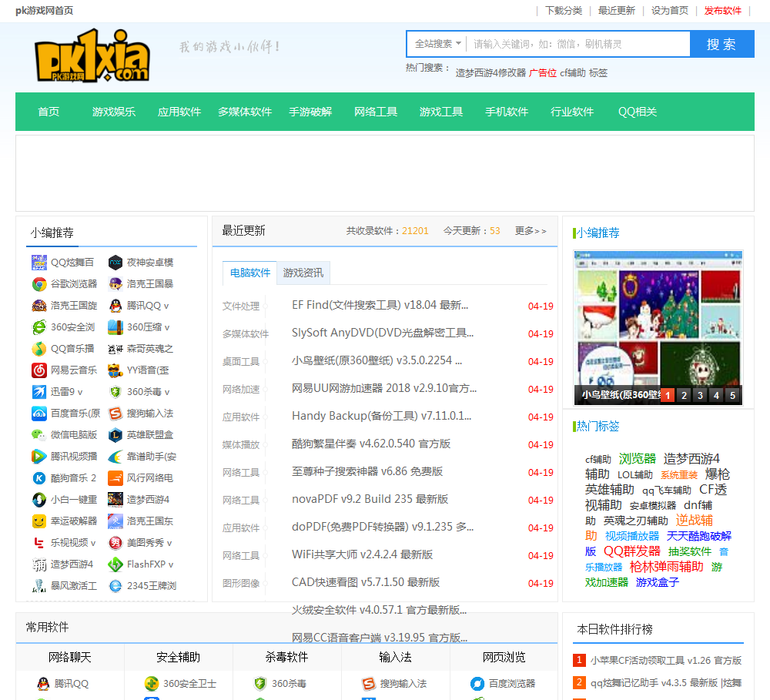Open 小苹果CF活动领取工具 ranking entry
Image resolution: width=770 pixels, height=700 pixels.
pyautogui.click(x=666, y=660)
